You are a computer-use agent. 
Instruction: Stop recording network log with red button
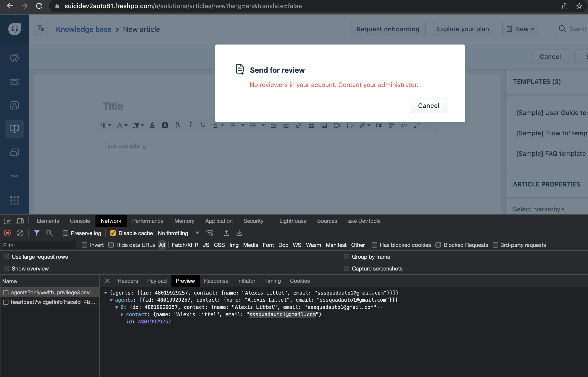coord(7,233)
